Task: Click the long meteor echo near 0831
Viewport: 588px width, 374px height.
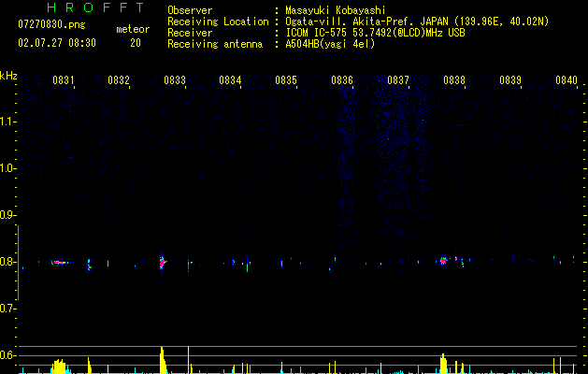Action: [59, 262]
